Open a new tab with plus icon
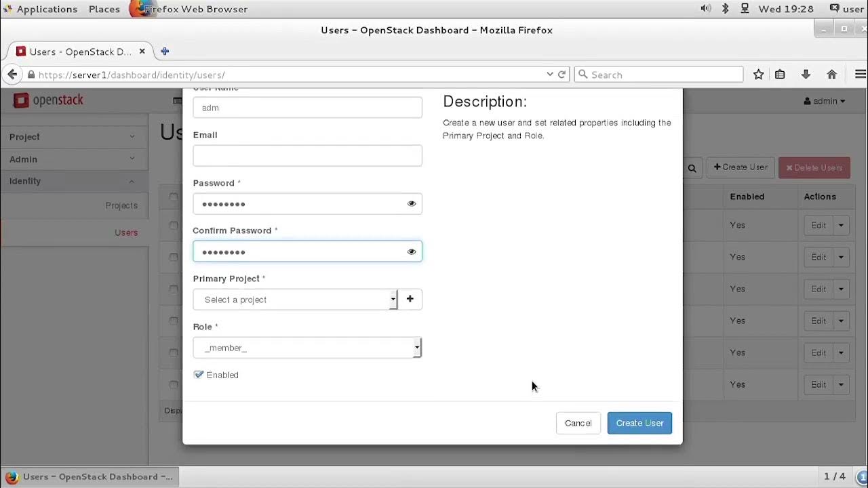 pyautogui.click(x=165, y=52)
